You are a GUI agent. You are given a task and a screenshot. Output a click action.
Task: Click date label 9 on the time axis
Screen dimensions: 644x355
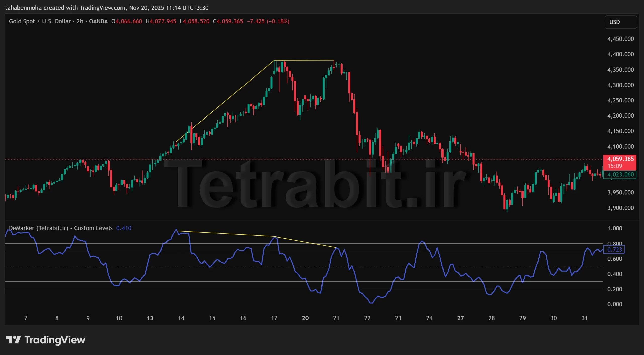88,318
